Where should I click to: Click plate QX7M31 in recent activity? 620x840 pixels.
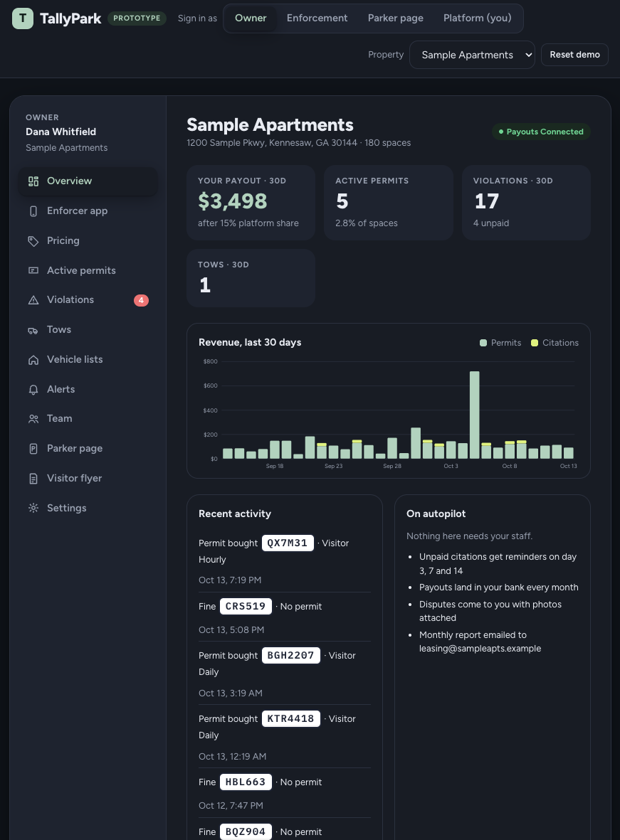click(x=288, y=543)
